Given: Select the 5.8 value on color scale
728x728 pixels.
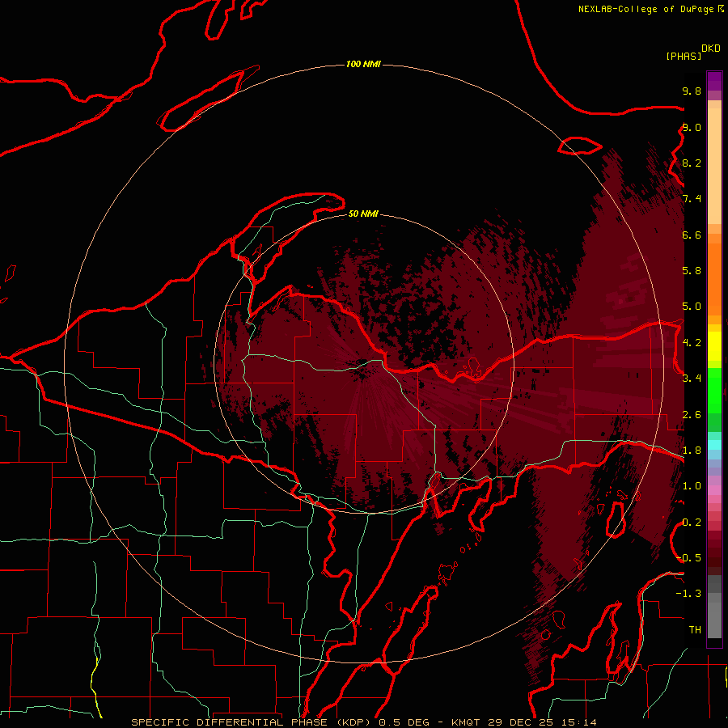Looking at the screenshot, I should click(x=692, y=271).
